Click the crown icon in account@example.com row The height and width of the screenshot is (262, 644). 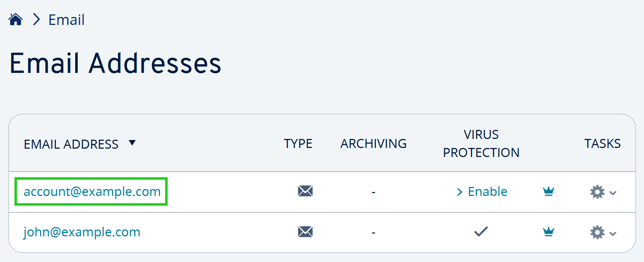point(549,191)
